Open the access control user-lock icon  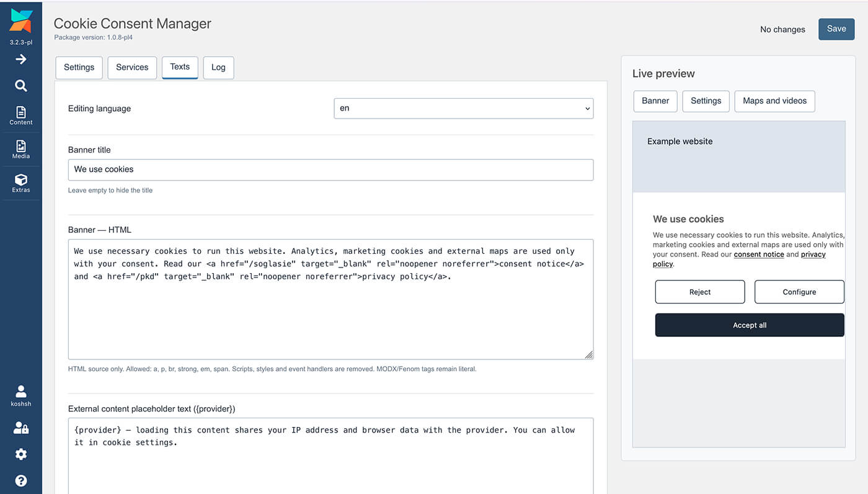(21, 428)
